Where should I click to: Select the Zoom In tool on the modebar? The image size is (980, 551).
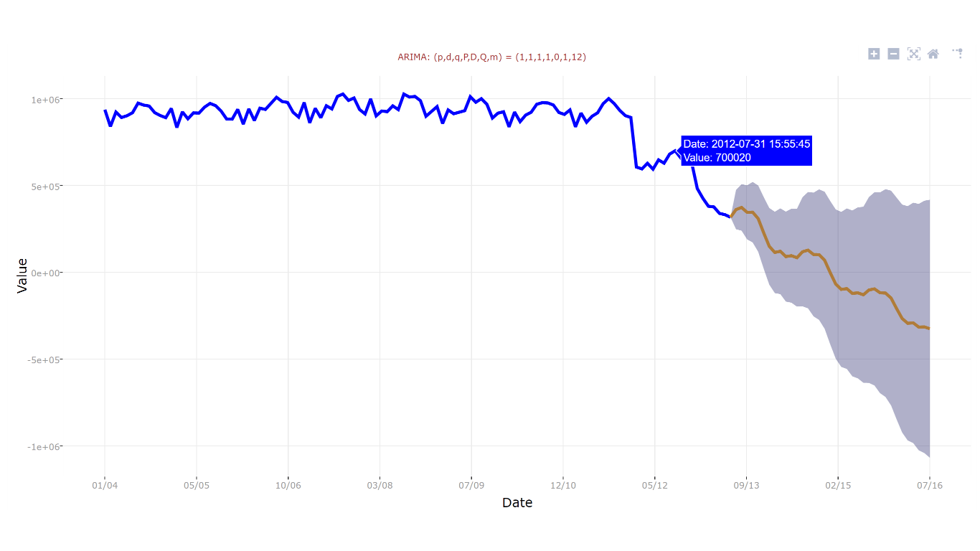pyautogui.click(x=874, y=53)
